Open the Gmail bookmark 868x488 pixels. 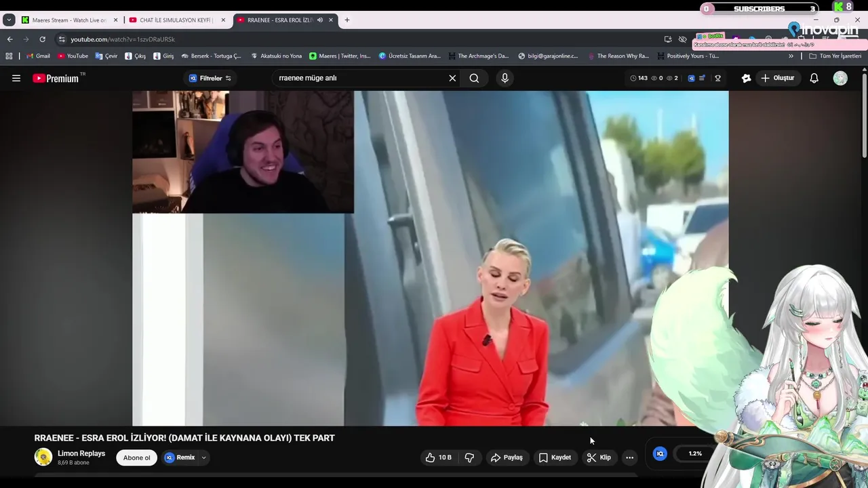(x=38, y=56)
